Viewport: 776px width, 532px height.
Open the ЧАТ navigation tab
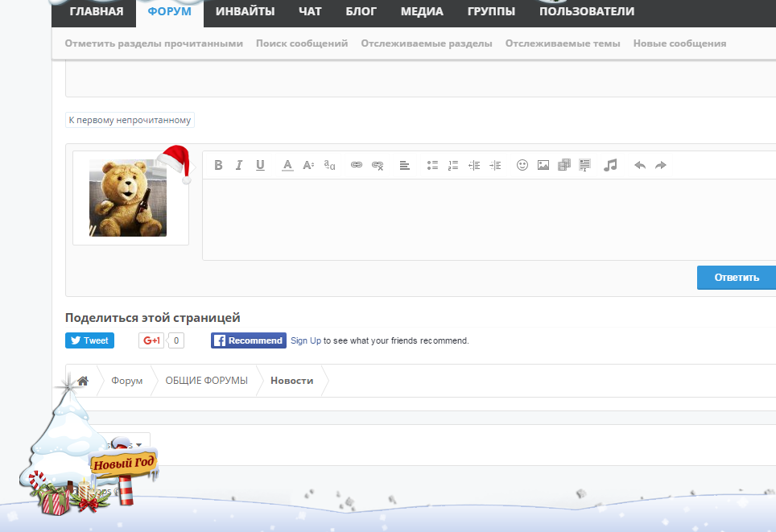pyautogui.click(x=310, y=11)
